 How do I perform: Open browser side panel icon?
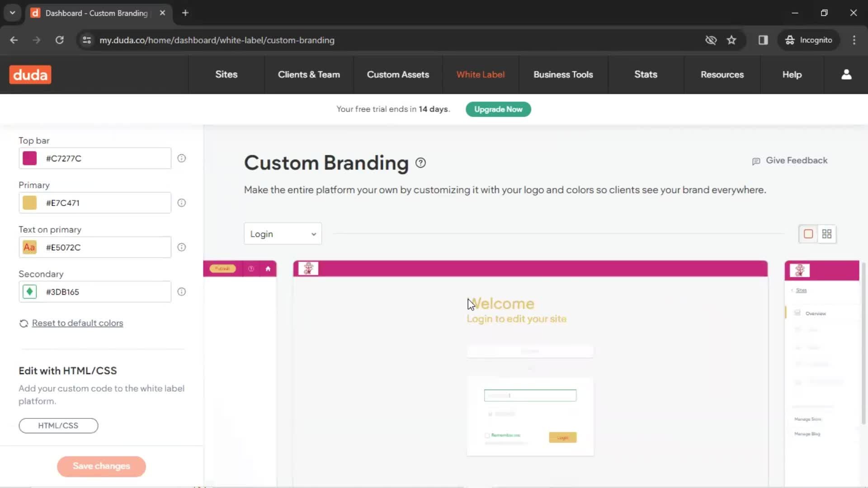click(763, 40)
